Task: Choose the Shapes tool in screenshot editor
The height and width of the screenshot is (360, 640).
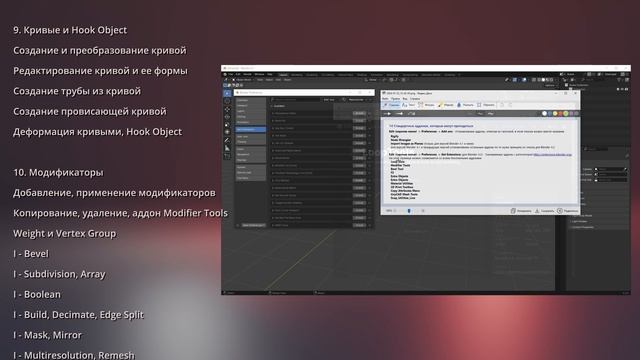Action: [x=426, y=105]
